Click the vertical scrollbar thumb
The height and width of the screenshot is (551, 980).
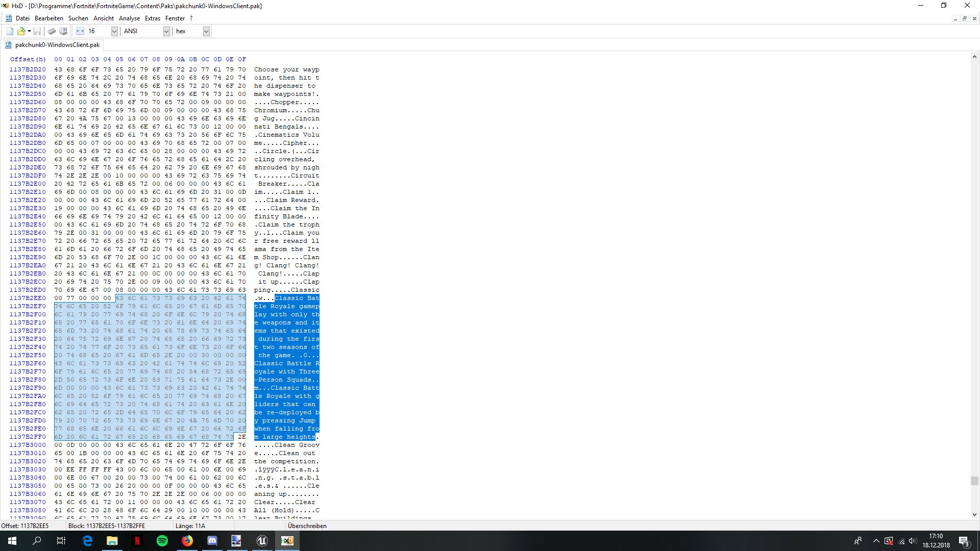click(x=974, y=481)
